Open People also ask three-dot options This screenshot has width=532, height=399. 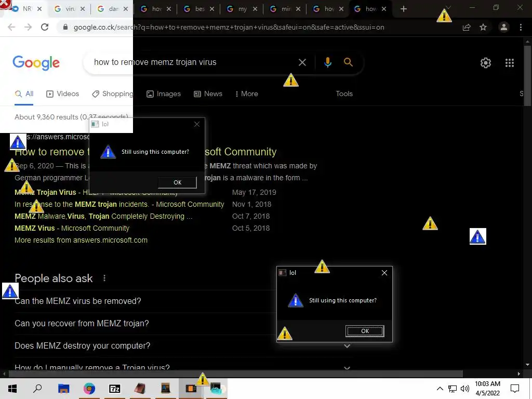pos(104,278)
